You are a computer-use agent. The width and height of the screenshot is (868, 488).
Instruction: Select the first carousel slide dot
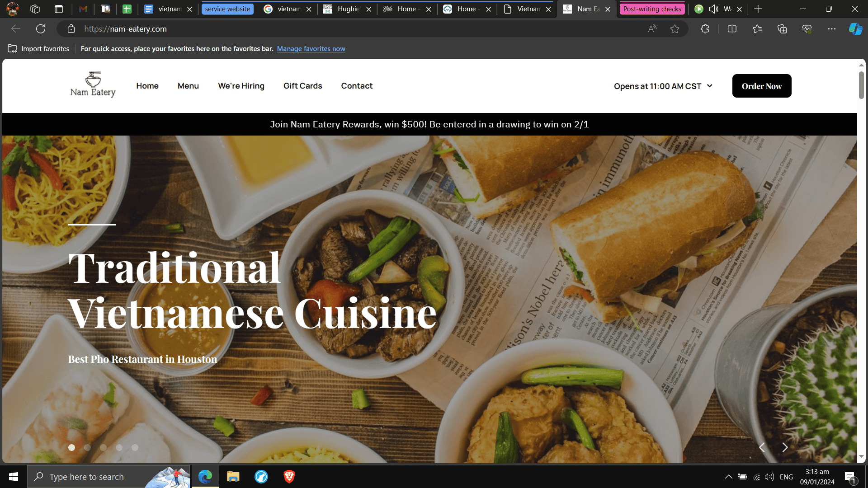(x=71, y=447)
